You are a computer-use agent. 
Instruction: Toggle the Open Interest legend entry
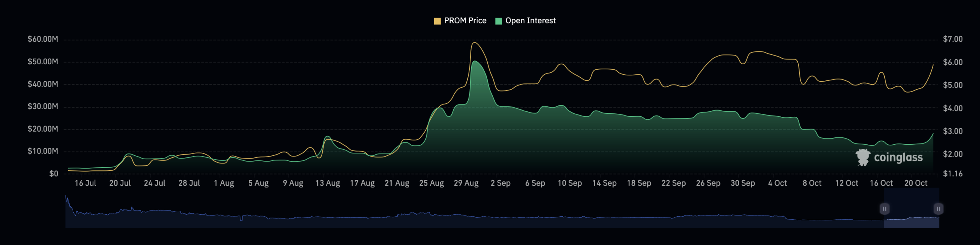pos(526,21)
